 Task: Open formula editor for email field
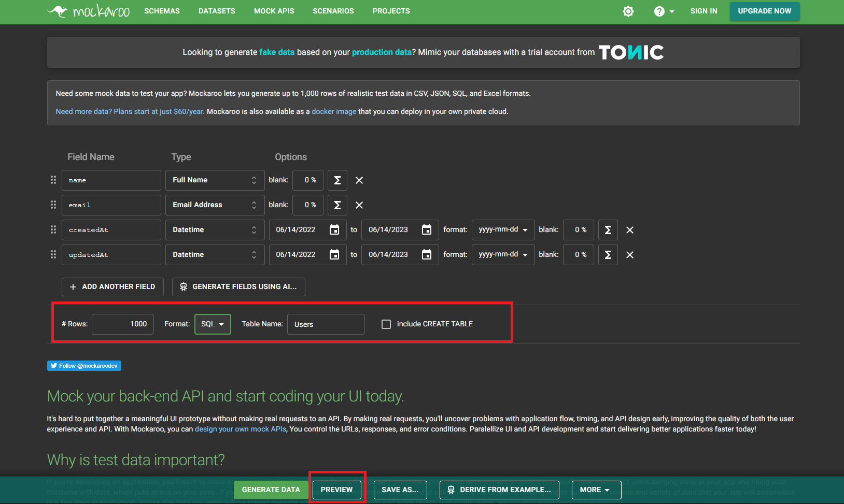[337, 205]
